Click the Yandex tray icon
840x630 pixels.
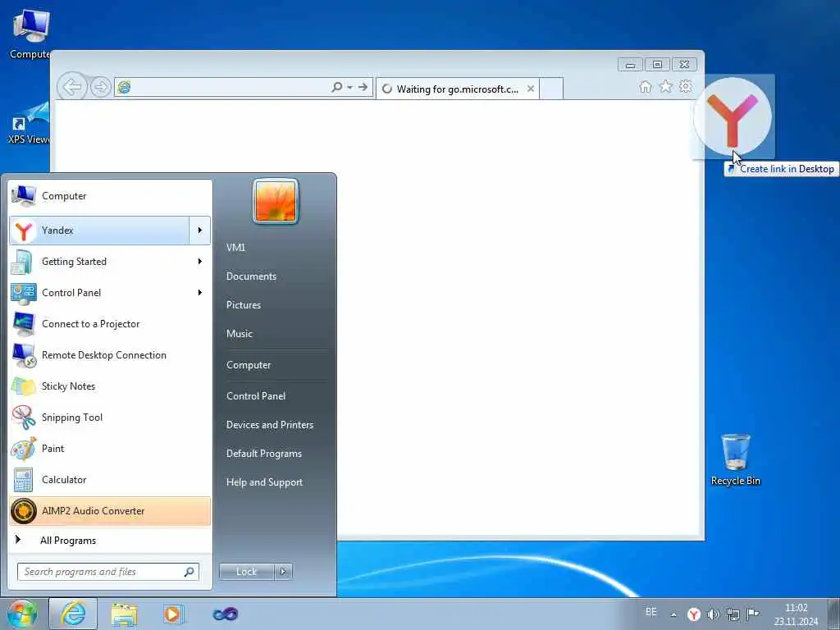[x=694, y=614]
